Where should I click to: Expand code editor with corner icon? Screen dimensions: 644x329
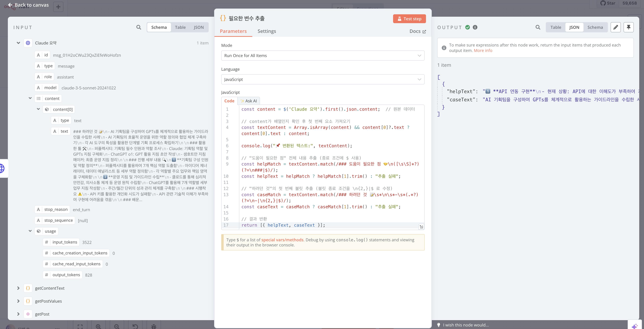click(x=421, y=227)
